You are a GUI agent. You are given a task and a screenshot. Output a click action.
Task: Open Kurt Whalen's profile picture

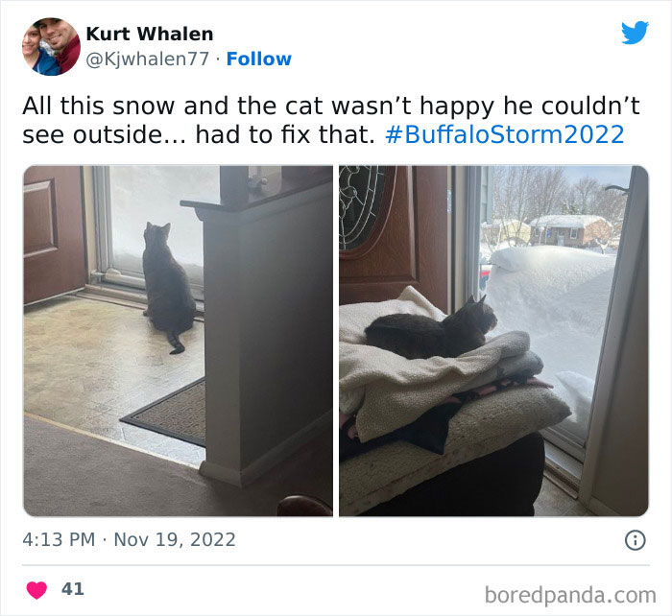click(51, 46)
